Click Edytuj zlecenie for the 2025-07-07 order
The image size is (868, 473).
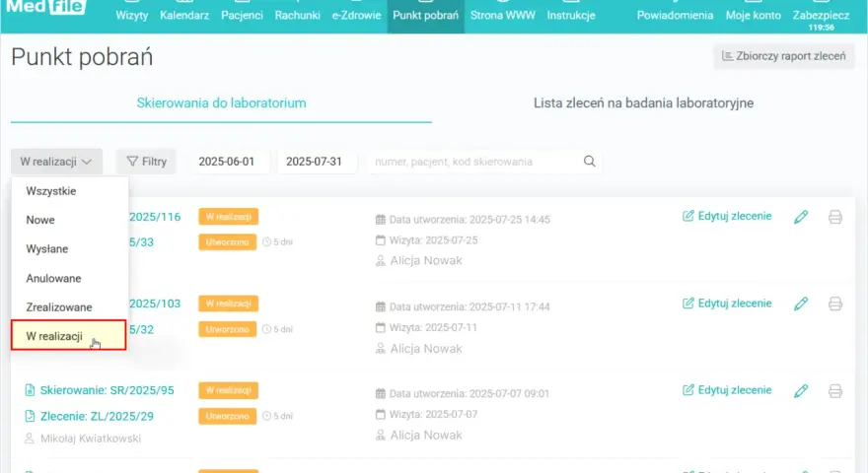pos(727,390)
